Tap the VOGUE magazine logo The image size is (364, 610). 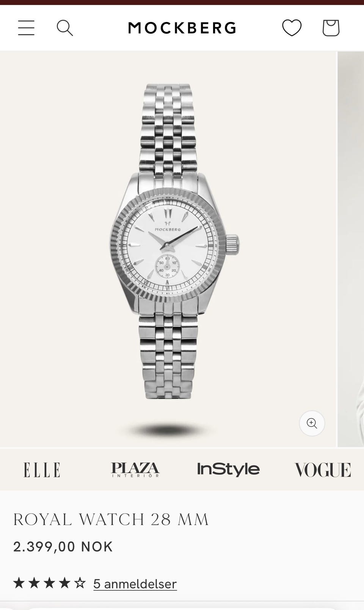(x=323, y=470)
